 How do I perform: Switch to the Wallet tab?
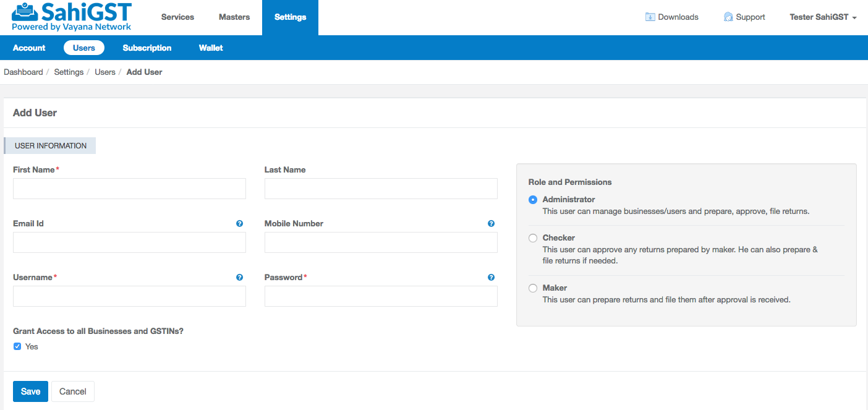tap(211, 48)
